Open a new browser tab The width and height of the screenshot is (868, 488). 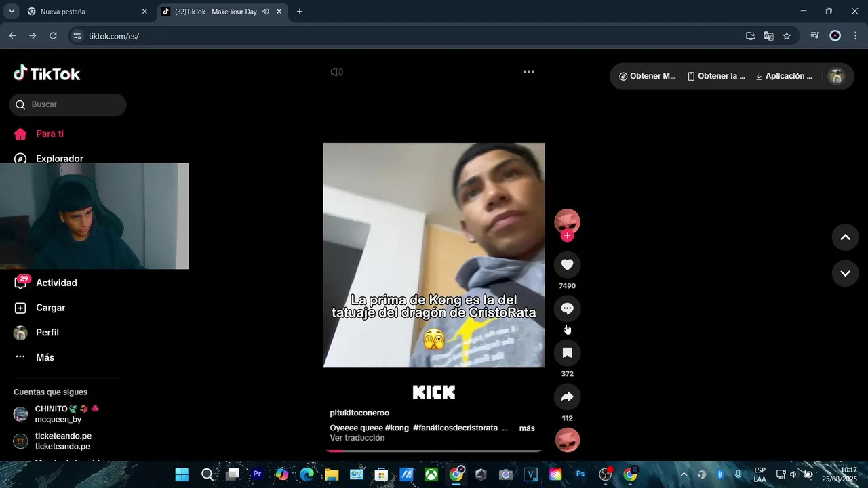coord(300,12)
